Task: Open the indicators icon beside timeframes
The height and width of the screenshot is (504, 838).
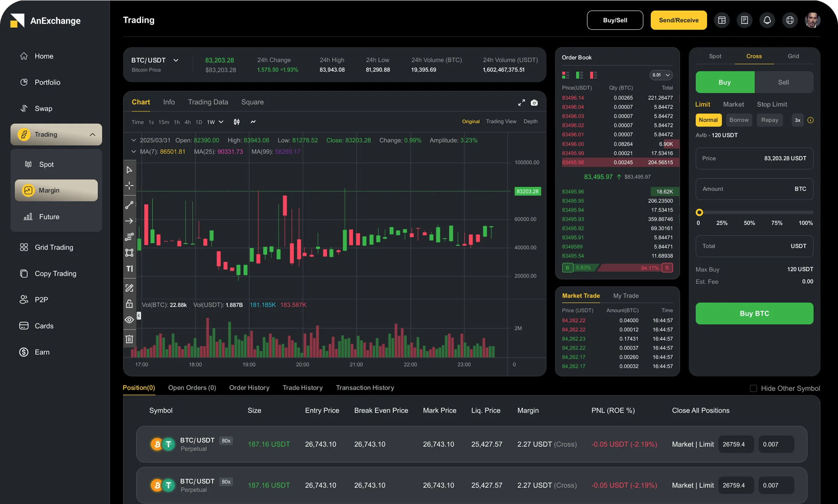Action: pyautogui.click(x=237, y=122)
